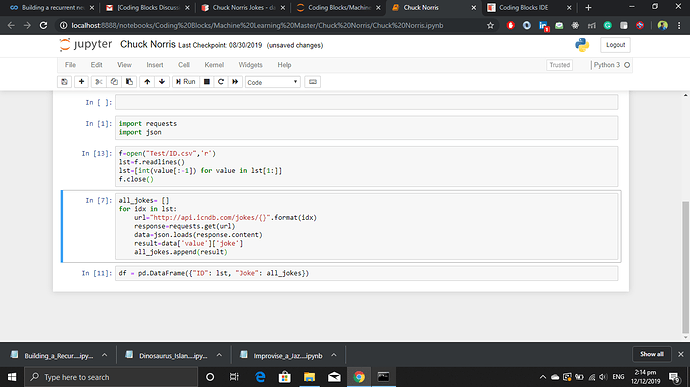Open File Explorer from taskbar
This screenshot has height=387, width=690.
(309, 377)
